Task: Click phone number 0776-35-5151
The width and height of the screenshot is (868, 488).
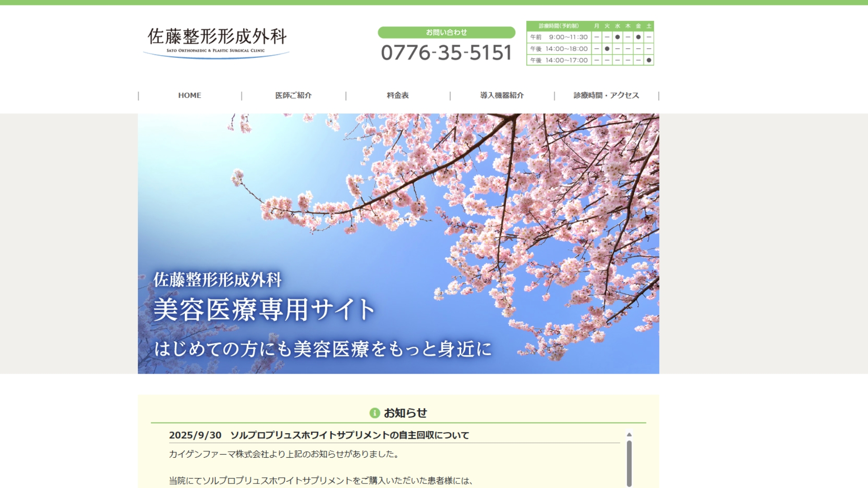Action: [447, 52]
